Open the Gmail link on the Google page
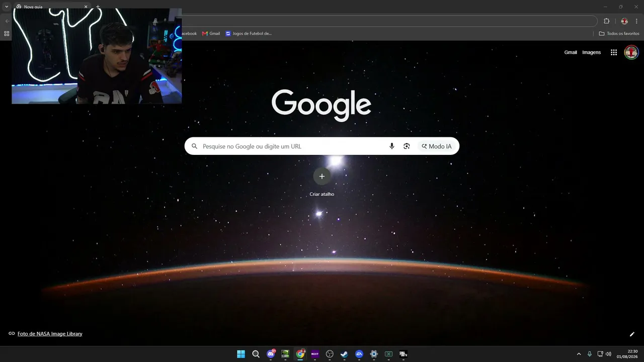Viewport: 644px width, 362px height. click(x=571, y=52)
